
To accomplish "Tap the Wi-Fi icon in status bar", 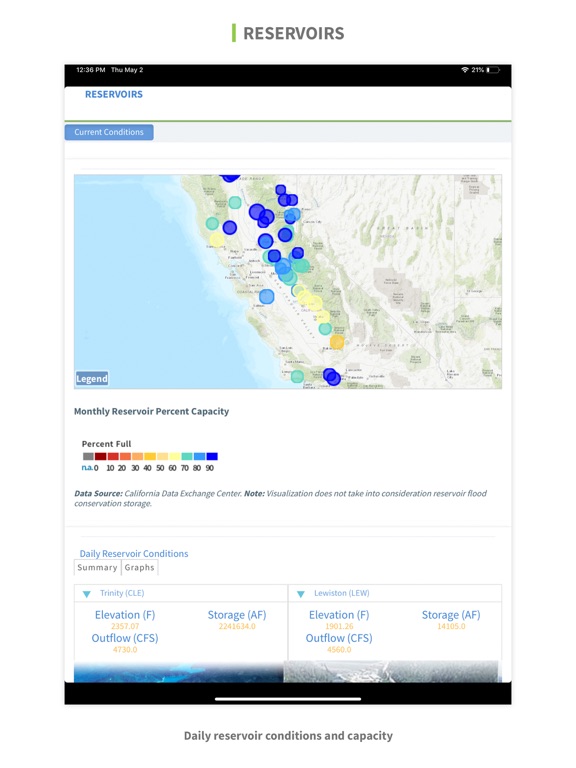I will tap(465, 70).
